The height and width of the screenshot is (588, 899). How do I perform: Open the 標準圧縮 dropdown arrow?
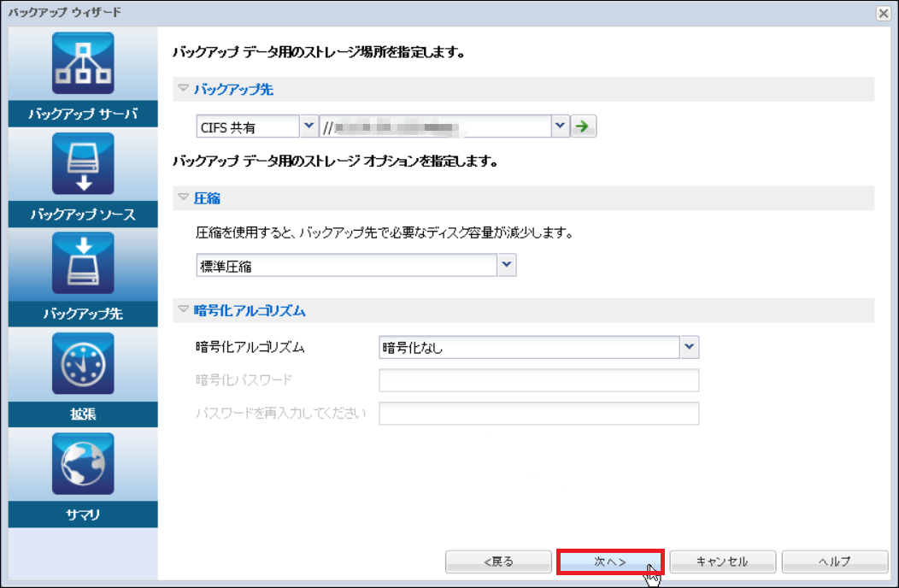(x=507, y=265)
